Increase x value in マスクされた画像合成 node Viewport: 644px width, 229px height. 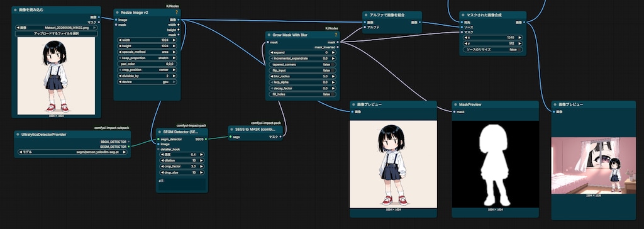pyautogui.click(x=520, y=37)
